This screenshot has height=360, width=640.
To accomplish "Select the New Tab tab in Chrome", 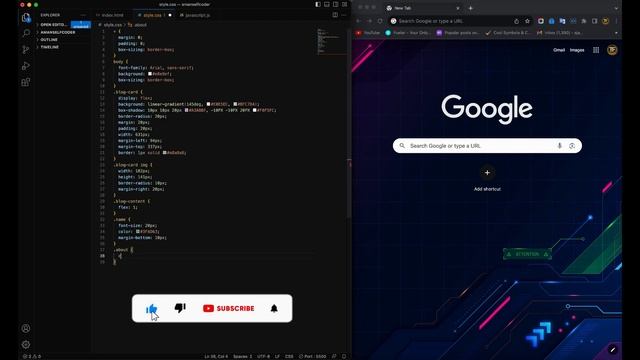I will pyautogui.click(x=422, y=8).
